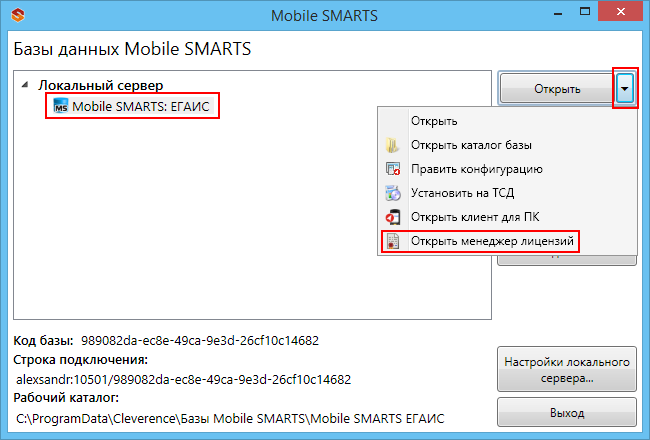Screen dimensions: 650x440
Task: Click the main Открыть button
Action: click(557, 89)
